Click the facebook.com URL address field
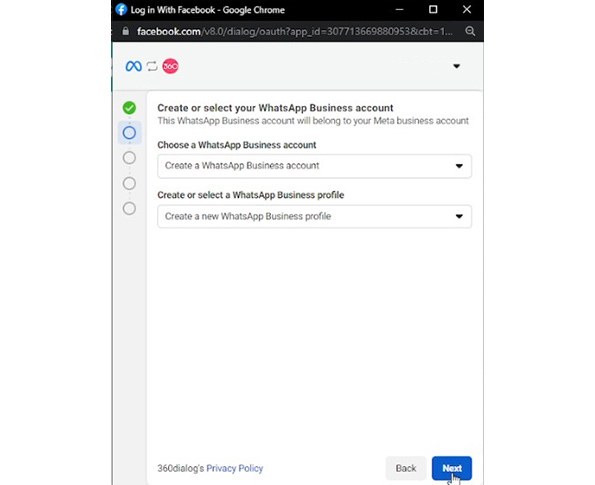Viewport: 595px width, 485px height. (x=294, y=31)
